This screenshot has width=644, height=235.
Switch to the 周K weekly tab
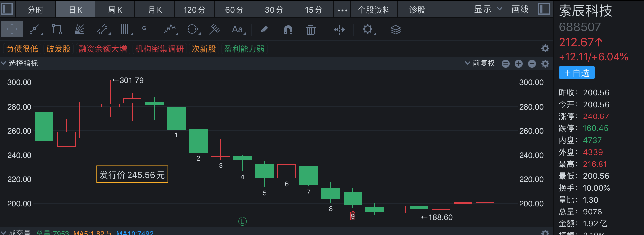coord(115,10)
